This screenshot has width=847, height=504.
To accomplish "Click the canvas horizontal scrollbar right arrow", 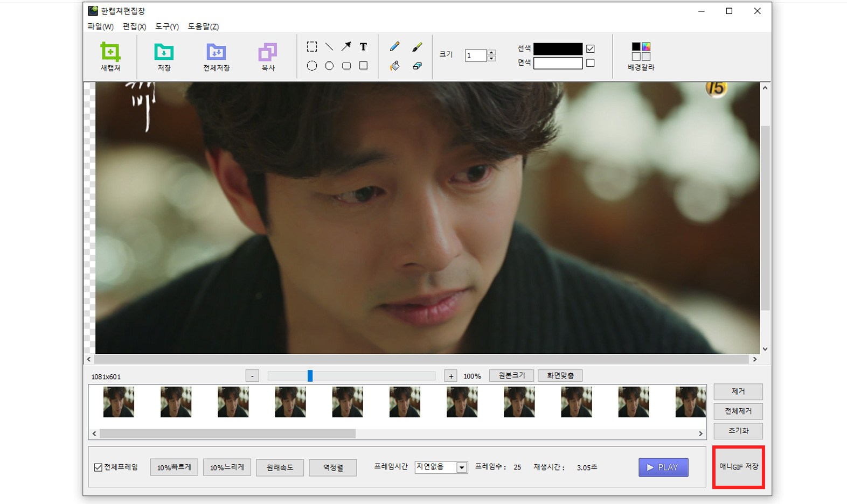I will click(x=755, y=359).
